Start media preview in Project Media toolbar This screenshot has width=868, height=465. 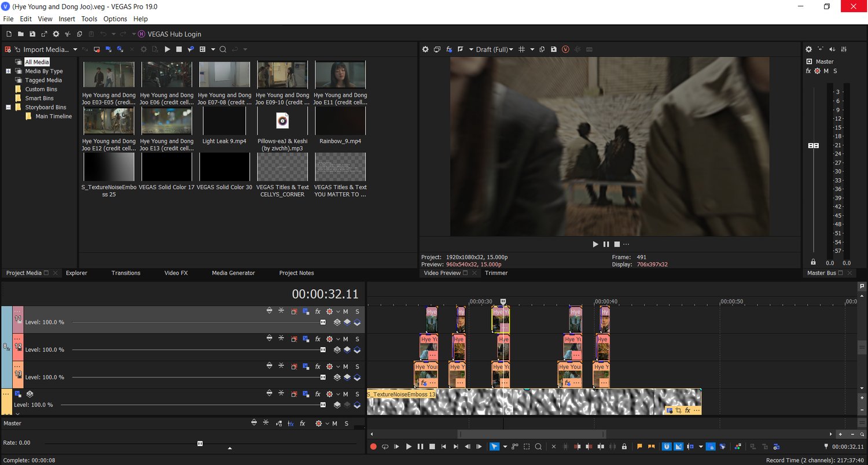tap(167, 50)
